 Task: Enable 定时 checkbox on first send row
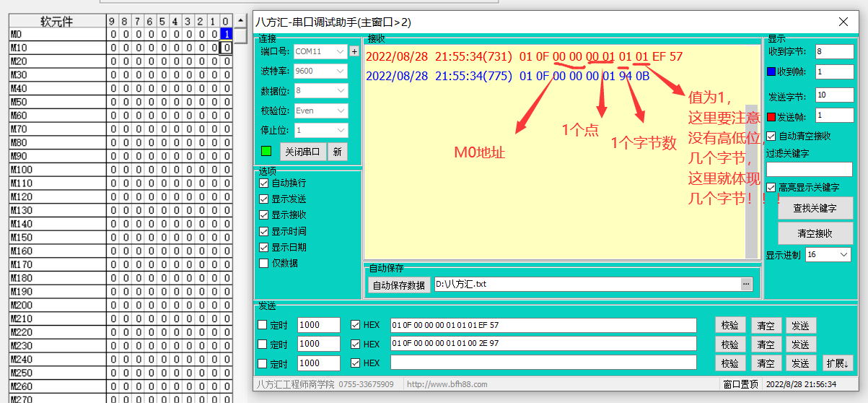[263, 325]
